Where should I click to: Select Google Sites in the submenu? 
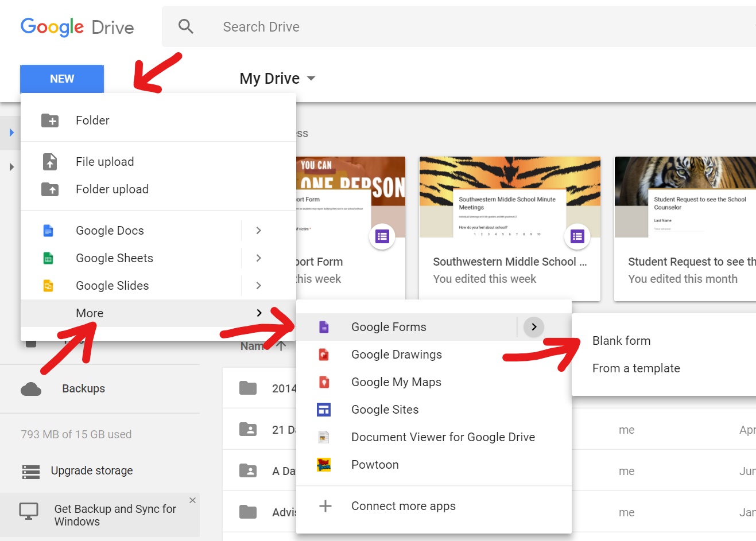coord(434,410)
